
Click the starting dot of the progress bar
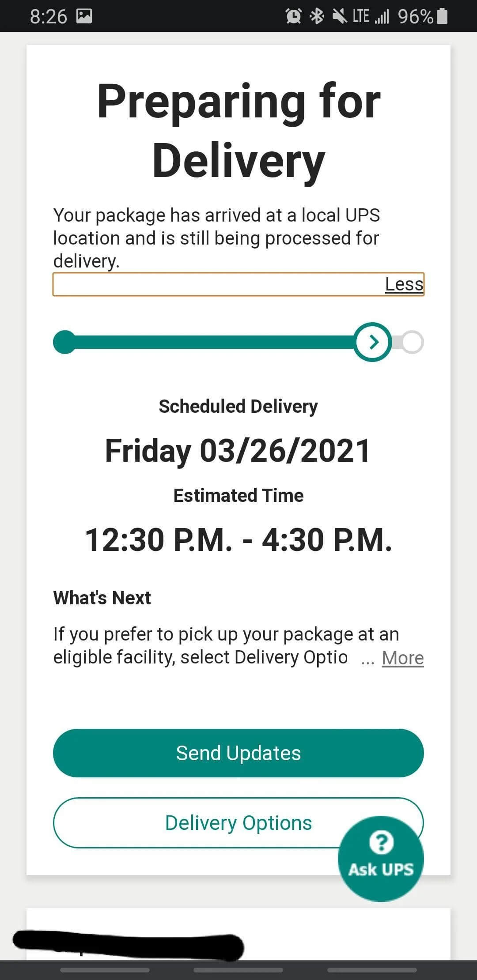pyautogui.click(x=64, y=342)
